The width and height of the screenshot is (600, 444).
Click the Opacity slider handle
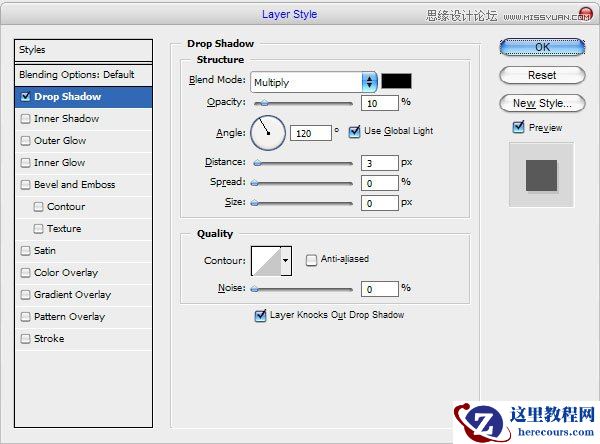pyautogui.click(x=264, y=103)
